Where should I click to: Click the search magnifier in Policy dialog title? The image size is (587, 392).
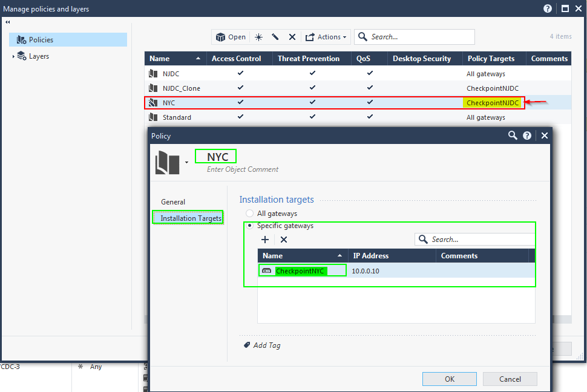tap(513, 136)
